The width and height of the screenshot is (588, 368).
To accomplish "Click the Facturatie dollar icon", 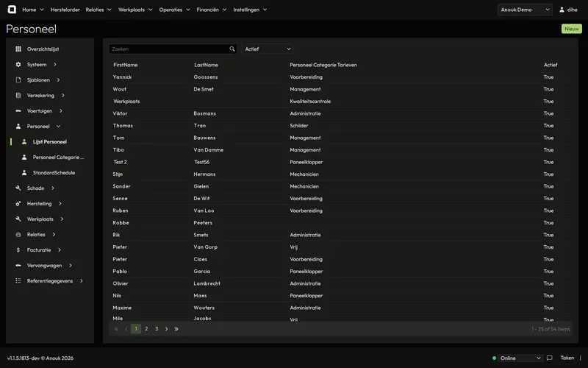I will (18, 250).
